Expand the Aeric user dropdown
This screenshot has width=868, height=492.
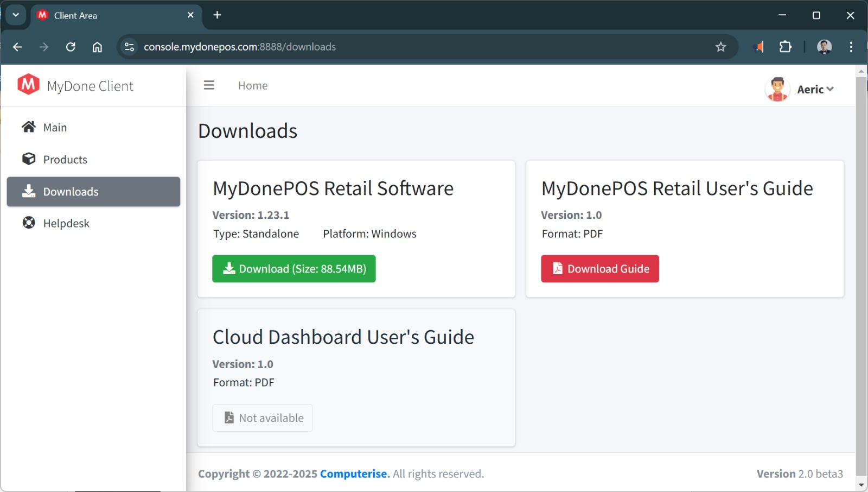[x=815, y=89]
